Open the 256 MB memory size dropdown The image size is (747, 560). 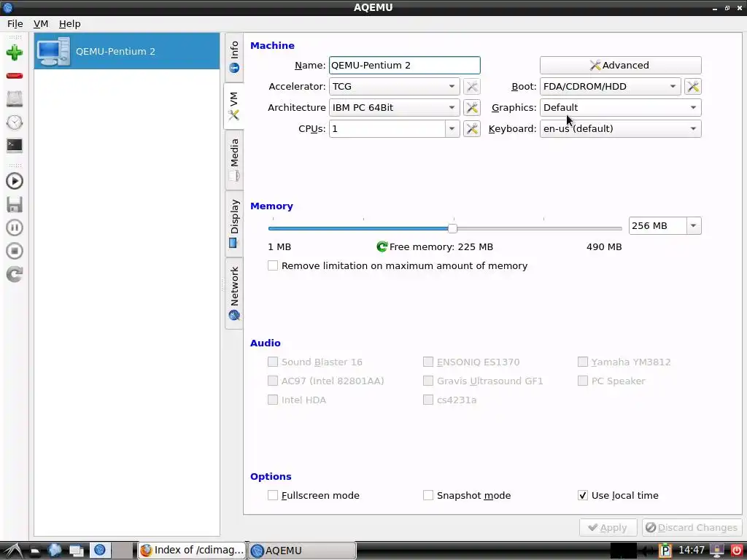pyautogui.click(x=694, y=226)
